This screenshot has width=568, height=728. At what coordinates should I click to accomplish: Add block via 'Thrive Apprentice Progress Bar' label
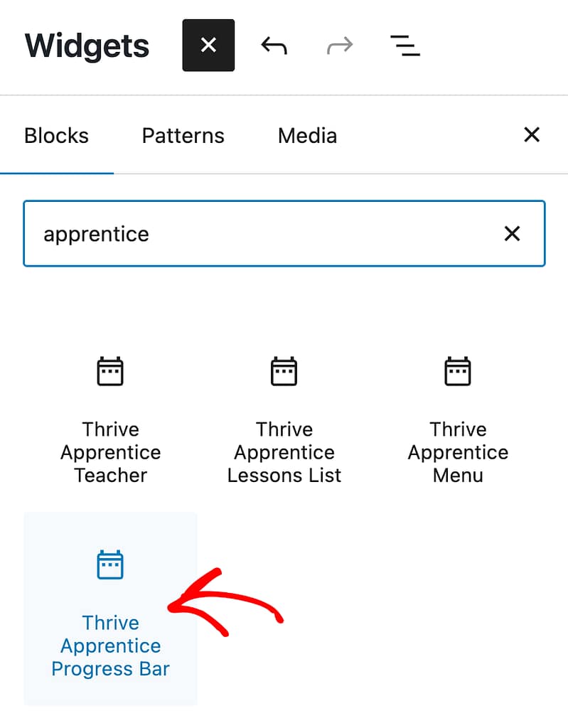click(110, 646)
